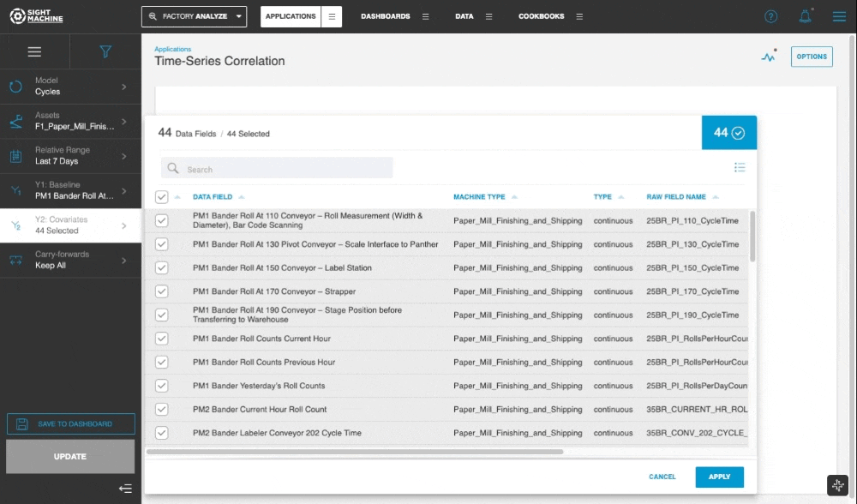Click the Model cycles icon
The height and width of the screenshot is (504, 857).
pyautogui.click(x=15, y=87)
